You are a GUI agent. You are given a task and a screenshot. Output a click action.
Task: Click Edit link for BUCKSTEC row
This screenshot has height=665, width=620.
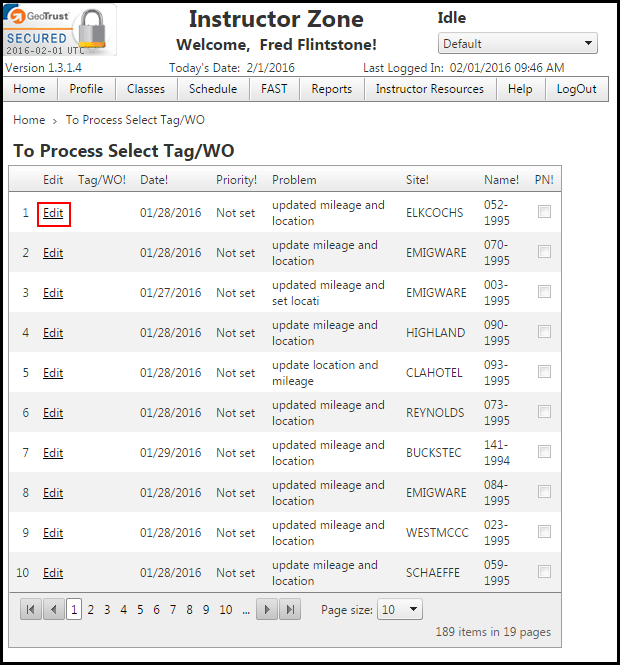click(x=53, y=453)
